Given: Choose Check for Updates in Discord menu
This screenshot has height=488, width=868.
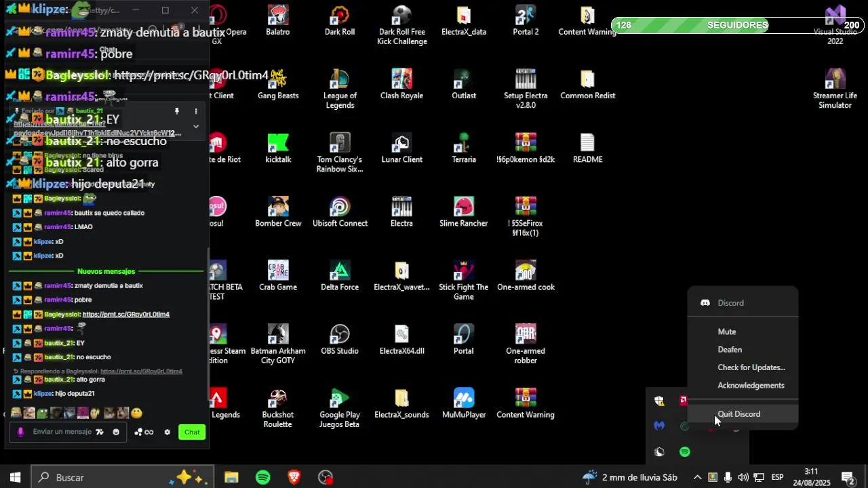Looking at the screenshot, I should pyautogui.click(x=743, y=367).
